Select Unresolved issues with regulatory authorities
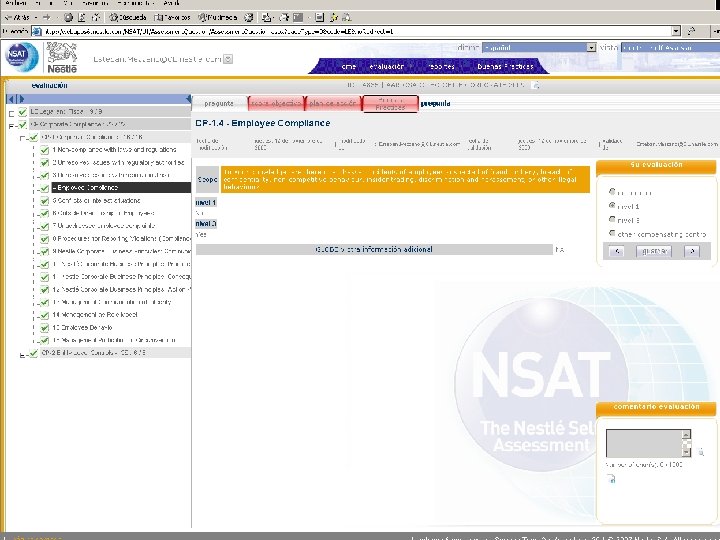Image resolution: width=720 pixels, height=540 pixels. click(x=118, y=163)
